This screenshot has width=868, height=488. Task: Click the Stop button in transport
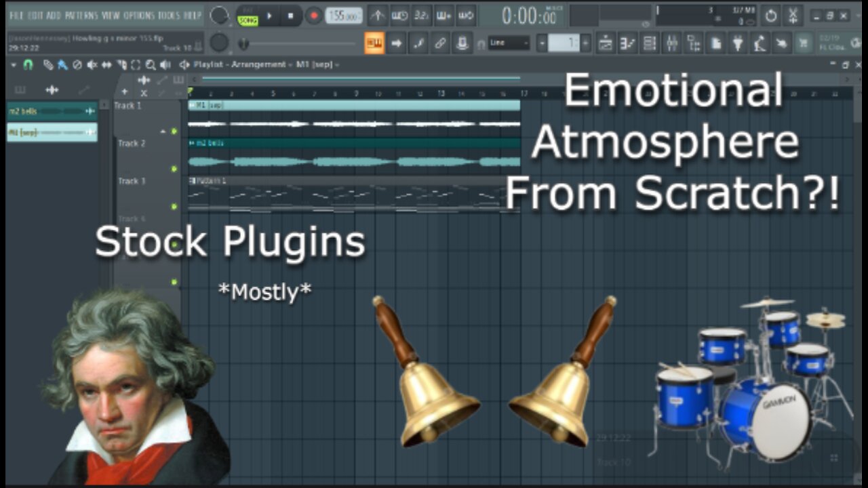click(x=291, y=15)
